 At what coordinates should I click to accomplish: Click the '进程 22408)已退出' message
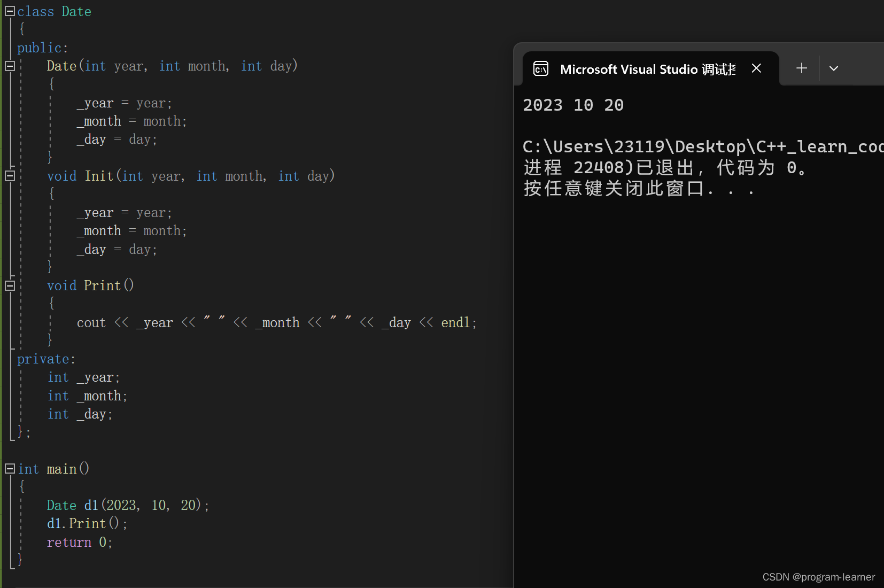pos(665,167)
